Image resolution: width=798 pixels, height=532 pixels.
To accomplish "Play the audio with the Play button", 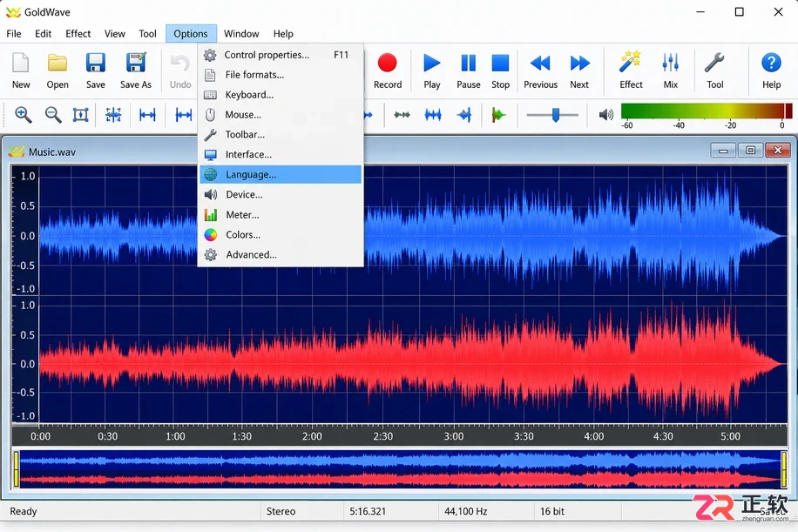I will point(431,63).
